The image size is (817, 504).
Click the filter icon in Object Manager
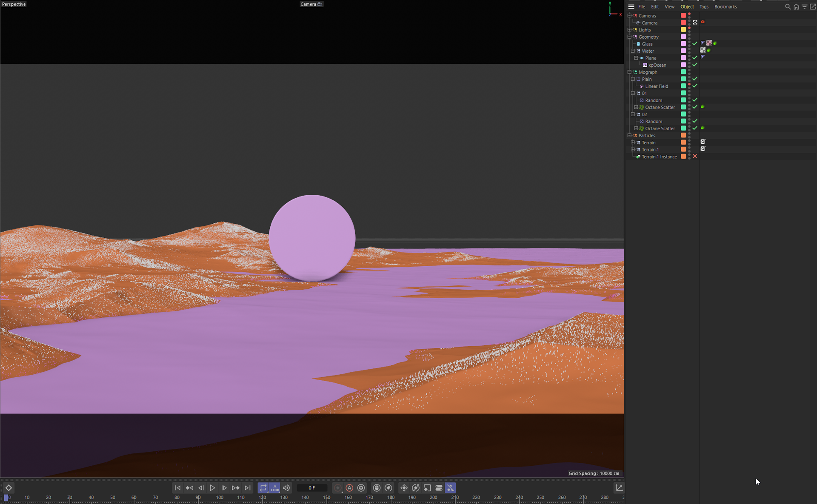tap(804, 7)
